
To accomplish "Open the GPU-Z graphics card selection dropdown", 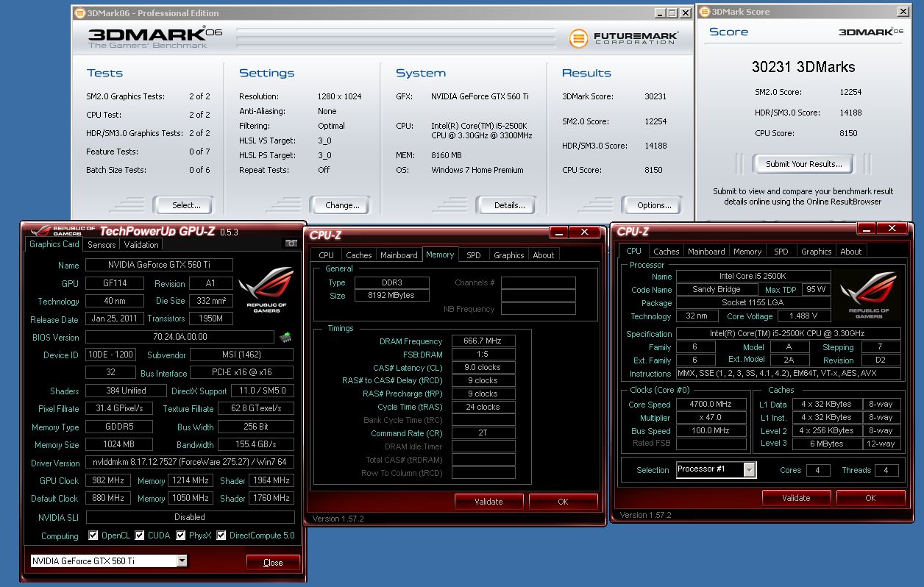I will (x=182, y=561).
